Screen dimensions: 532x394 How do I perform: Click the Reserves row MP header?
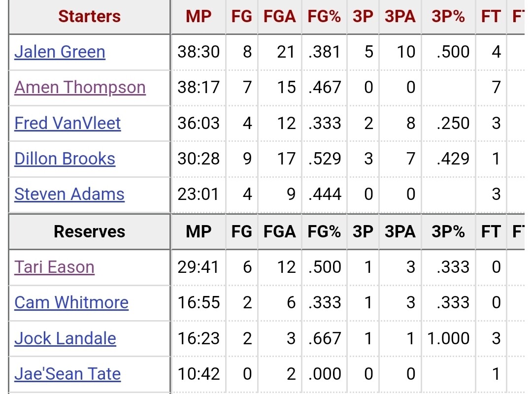click(x=199, y=232)
